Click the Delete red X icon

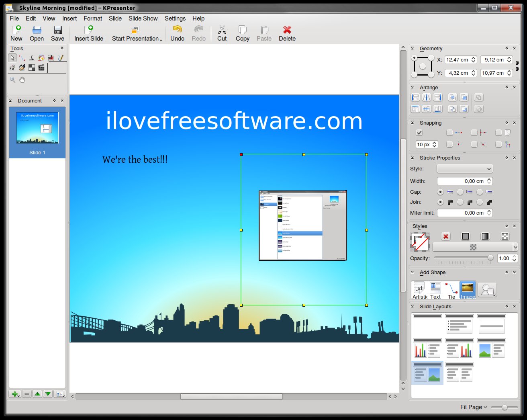coord(287,30)
